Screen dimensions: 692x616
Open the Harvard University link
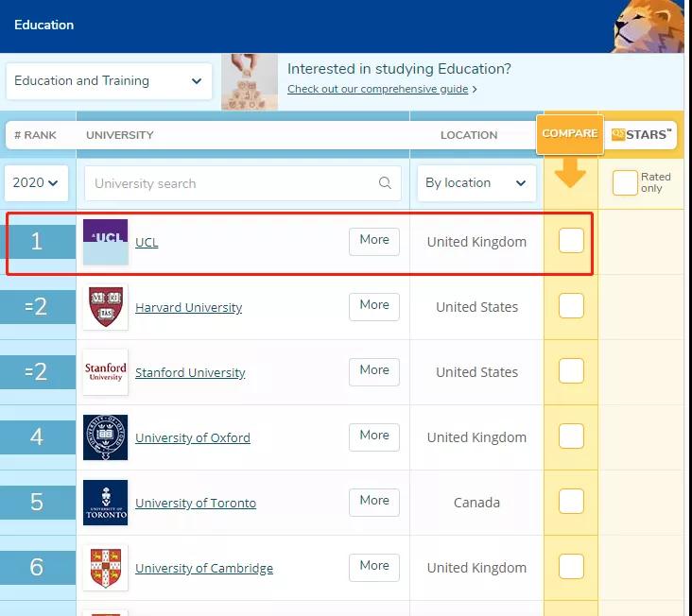188,307
